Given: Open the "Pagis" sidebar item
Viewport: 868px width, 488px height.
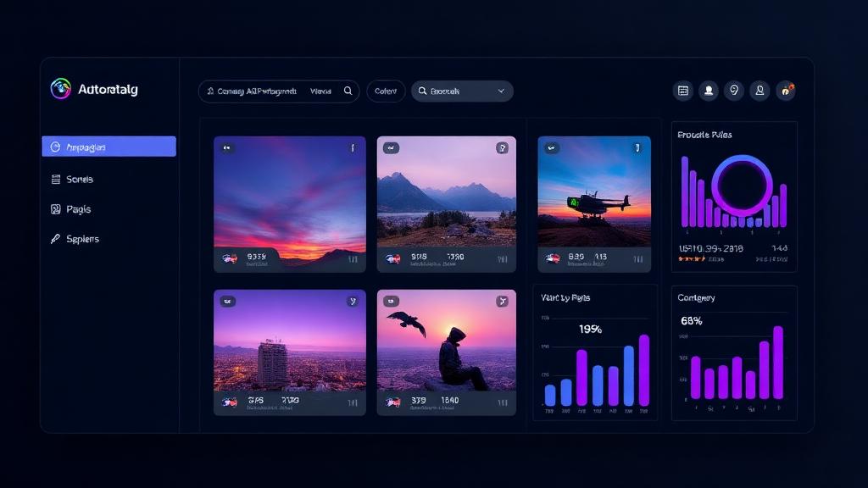Looking at the screenshot, I should 71,209.
